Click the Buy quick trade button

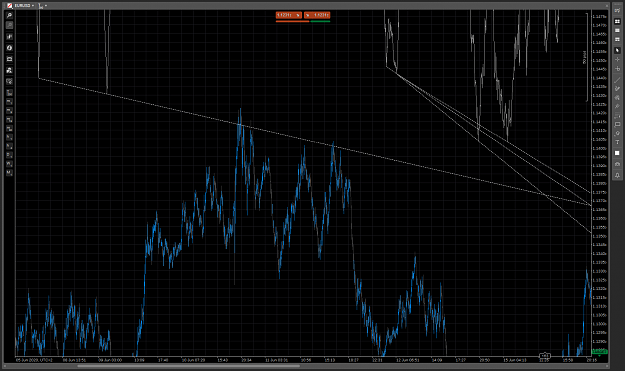click(317, 15)
